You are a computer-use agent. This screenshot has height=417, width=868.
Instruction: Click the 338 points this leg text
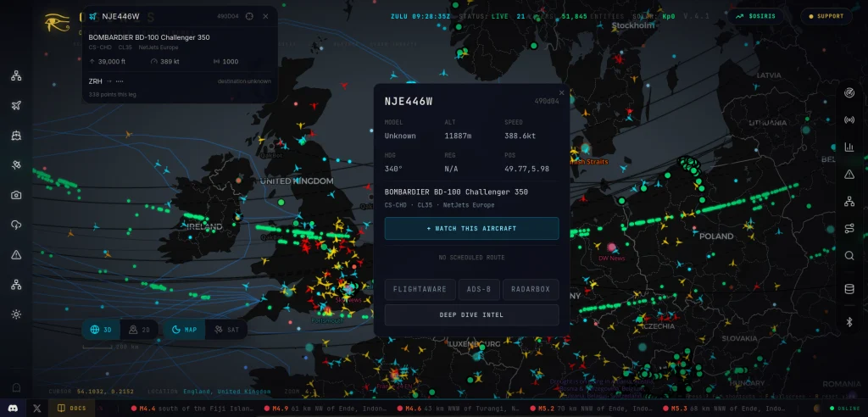point(113,95)
